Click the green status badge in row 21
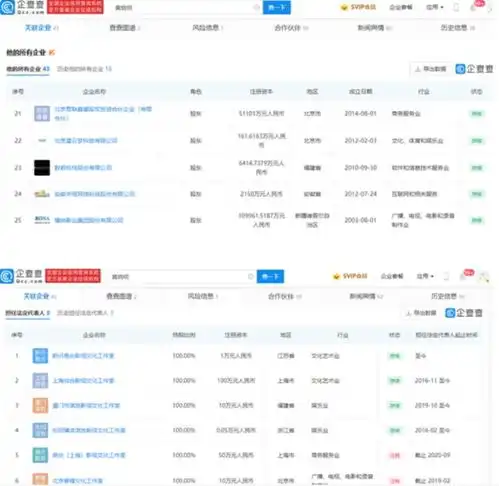499x486 pixels. pos(477,114)
